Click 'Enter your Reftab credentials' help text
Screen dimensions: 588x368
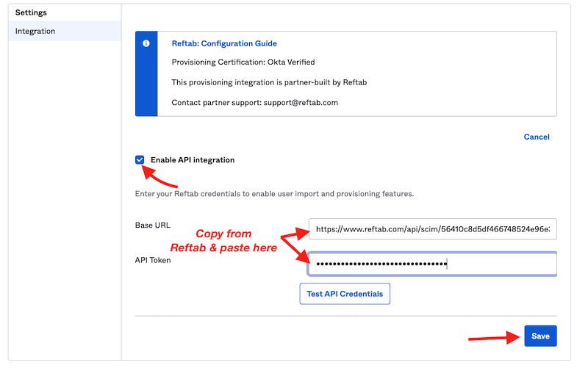pos(274,194)
